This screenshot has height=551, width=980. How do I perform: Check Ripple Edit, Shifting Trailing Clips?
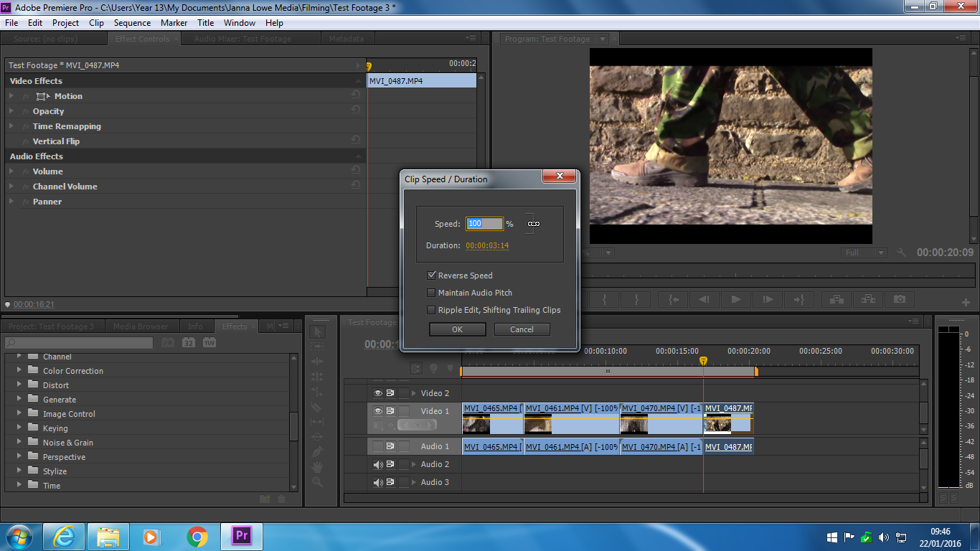coord(431,309)
